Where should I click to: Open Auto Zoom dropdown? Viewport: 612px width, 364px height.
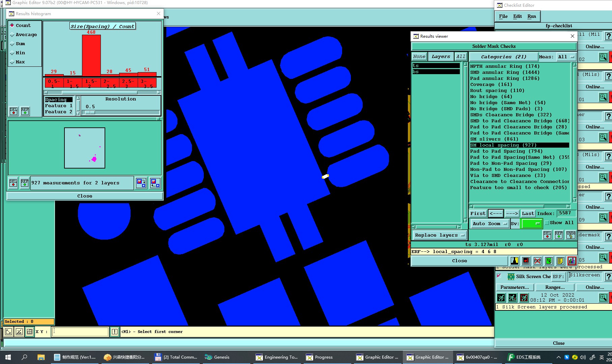pos(490,223)
